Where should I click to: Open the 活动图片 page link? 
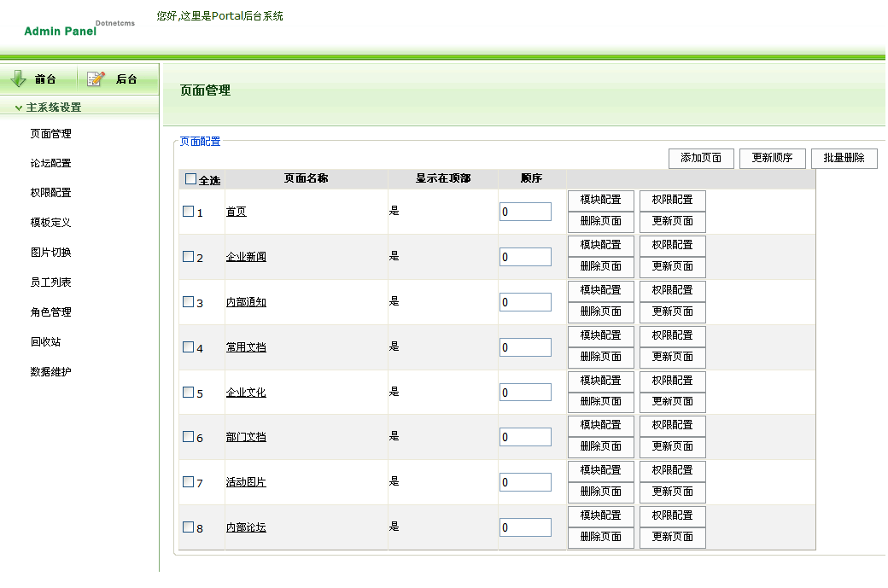(247, 482)
